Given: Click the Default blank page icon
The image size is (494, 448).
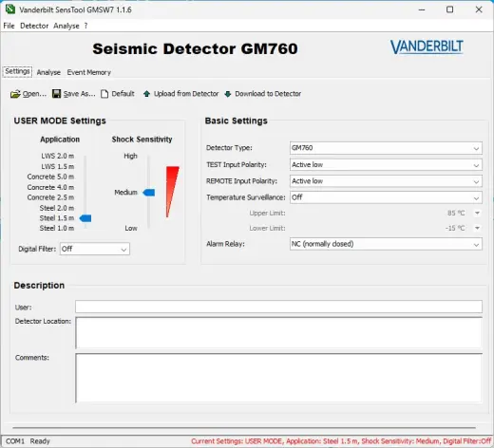Looking at the screenshot, I should click(104, 94).
